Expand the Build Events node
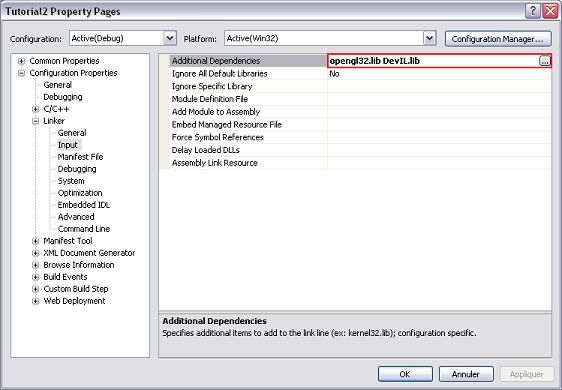This screenshot has height=390, width=562. click(x=35, y=277)
